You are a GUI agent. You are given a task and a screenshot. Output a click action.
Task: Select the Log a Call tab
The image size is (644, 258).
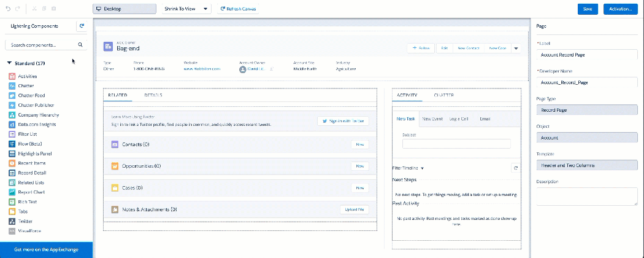tap(459, 119)
